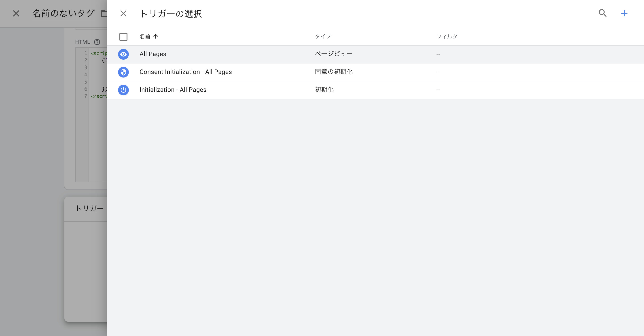Click the filter dash in the Initialization row

pyautogui.click(x=438, y=90)
